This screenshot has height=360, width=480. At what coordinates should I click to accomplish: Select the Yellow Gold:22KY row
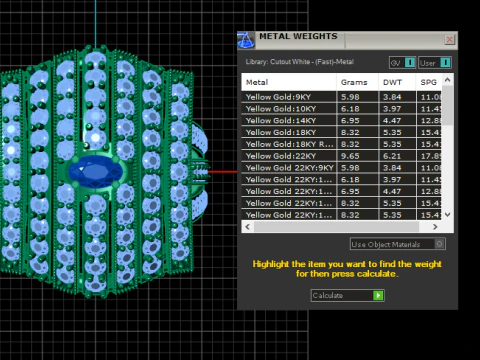341,156
